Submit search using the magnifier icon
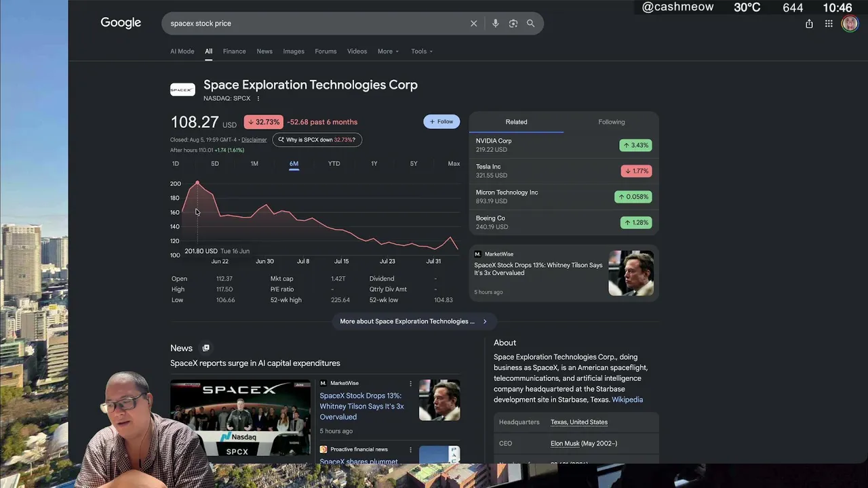Image resolution: width=868 pixels, height=488 pixels. (531, 23)
